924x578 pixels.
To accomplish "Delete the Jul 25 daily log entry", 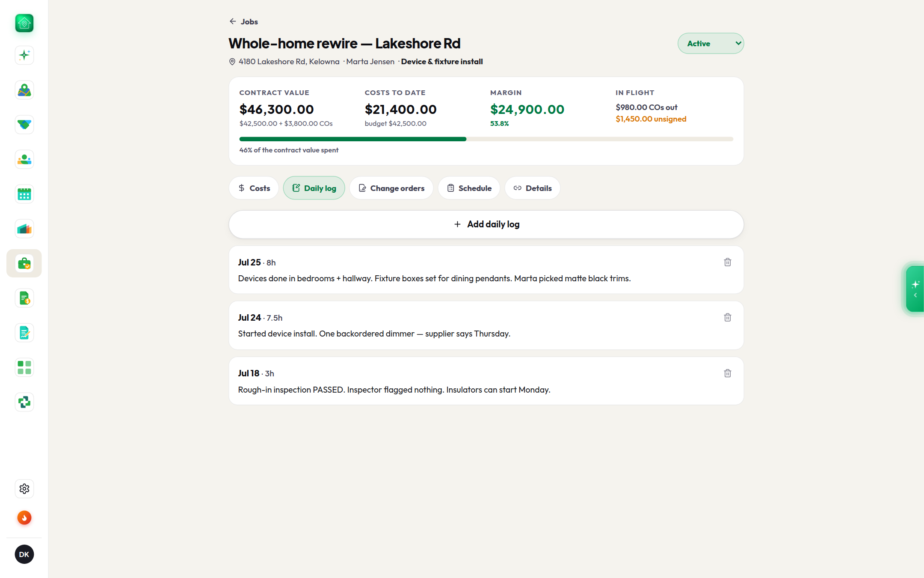I will (x=727, y=262).
